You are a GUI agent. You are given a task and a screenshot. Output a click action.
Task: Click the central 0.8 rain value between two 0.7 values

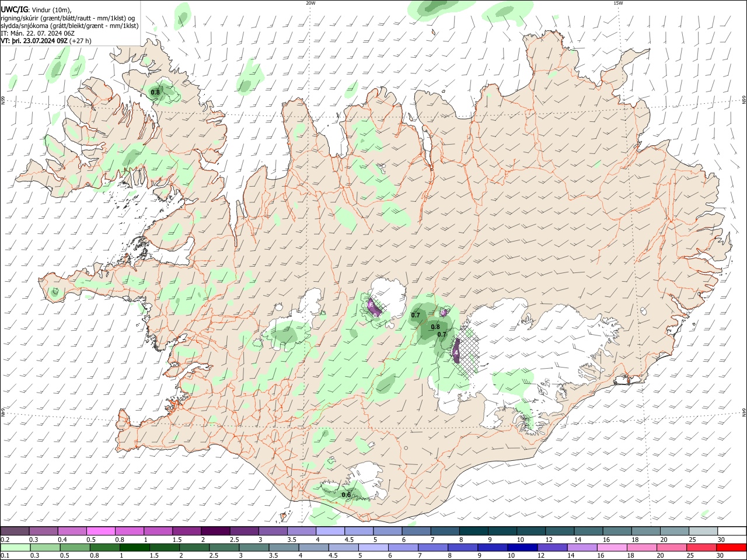pyautogui.click(x=435, y=327)
